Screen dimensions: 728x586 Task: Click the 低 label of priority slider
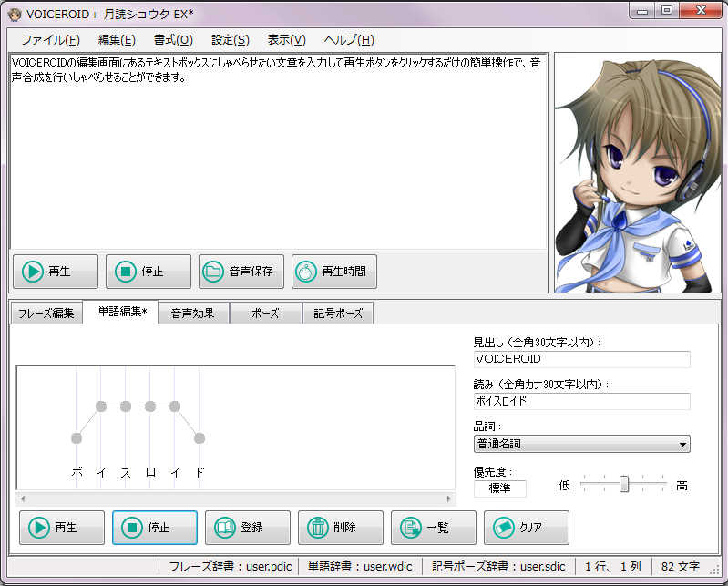click(565, 486)
